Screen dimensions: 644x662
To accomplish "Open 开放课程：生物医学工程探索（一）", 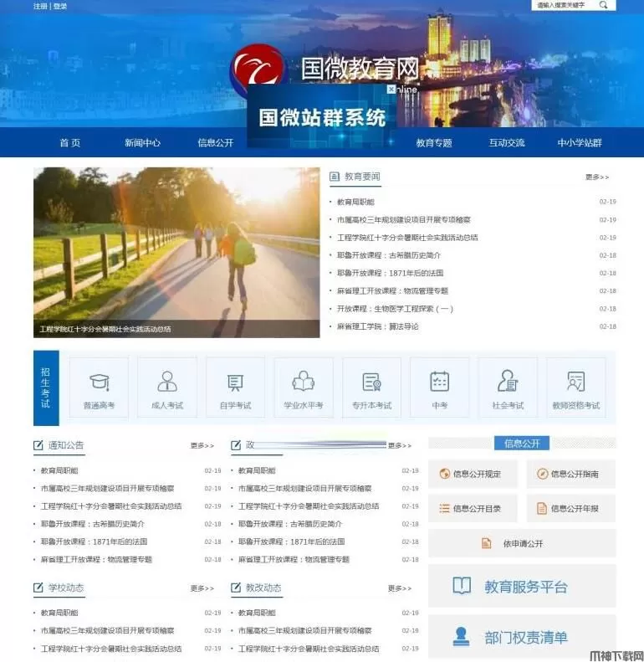I will (x=395, y=309).
